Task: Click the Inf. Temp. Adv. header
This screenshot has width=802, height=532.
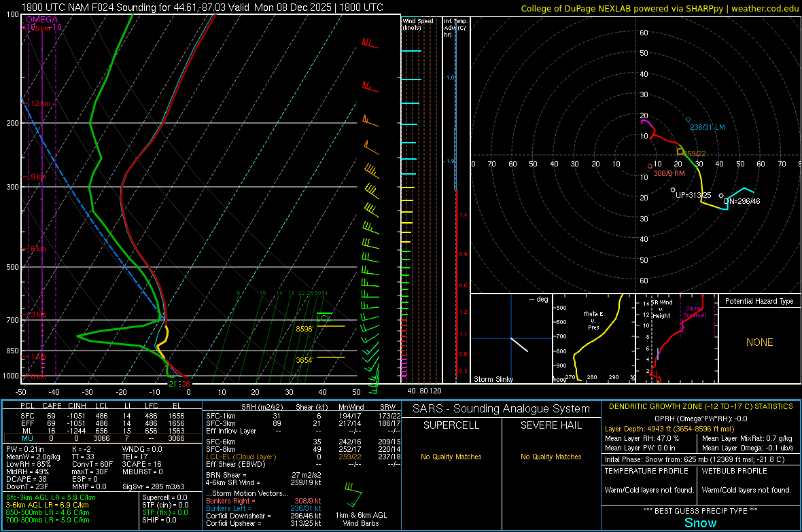Action: tap(455, 28)
